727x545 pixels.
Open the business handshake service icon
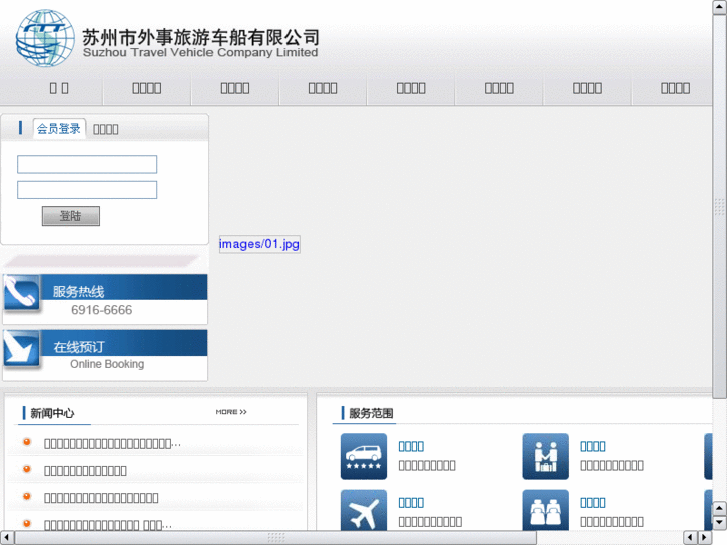(x=545, y=456)
